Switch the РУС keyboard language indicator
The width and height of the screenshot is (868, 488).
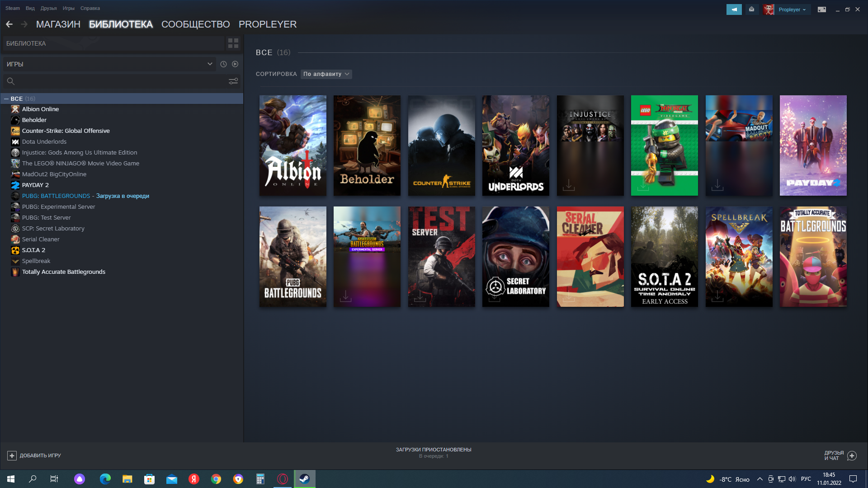[806, 479]
